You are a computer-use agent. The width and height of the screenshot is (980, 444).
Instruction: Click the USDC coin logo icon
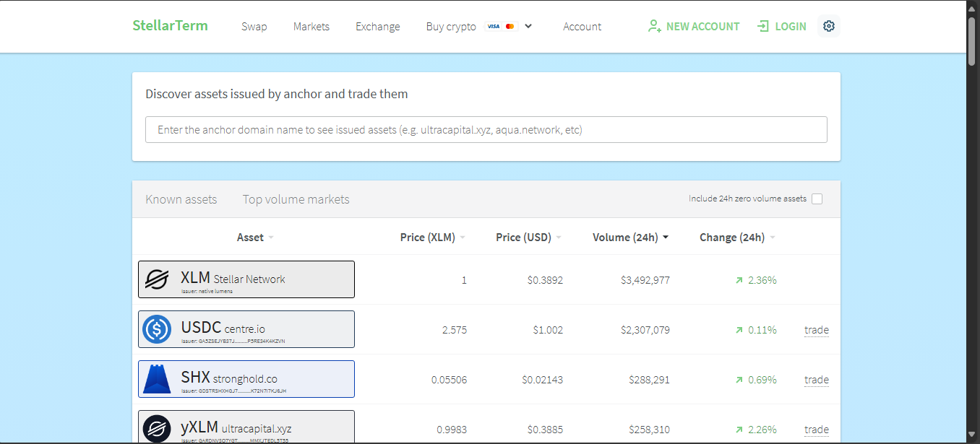click(x=157, y=329)
